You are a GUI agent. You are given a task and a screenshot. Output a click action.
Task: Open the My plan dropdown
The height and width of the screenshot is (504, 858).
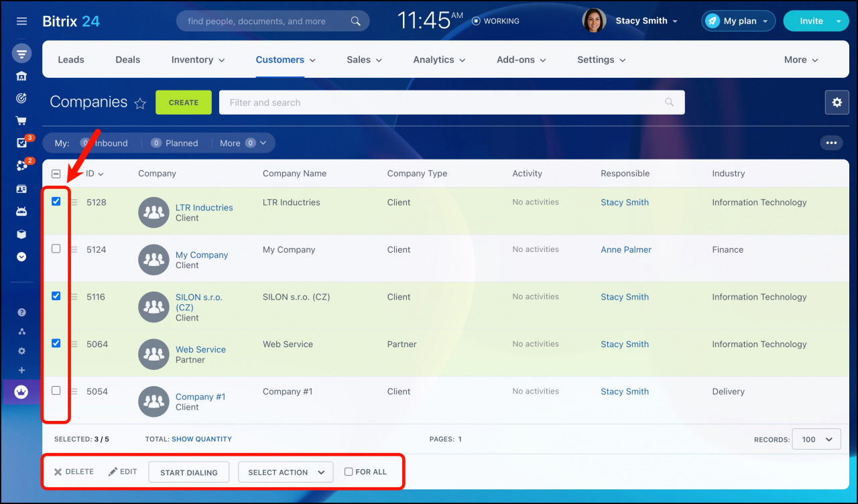coord(739,21)
